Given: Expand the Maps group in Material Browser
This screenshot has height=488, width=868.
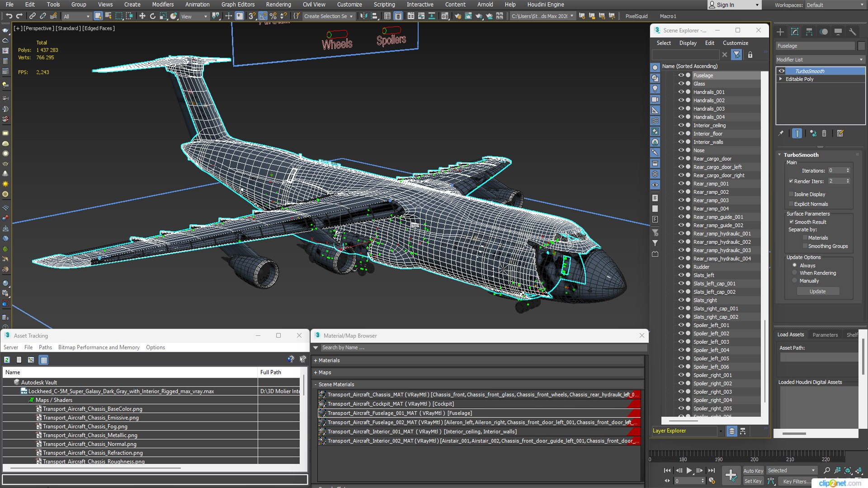Looking at the screenshot, I should point(316,373).
